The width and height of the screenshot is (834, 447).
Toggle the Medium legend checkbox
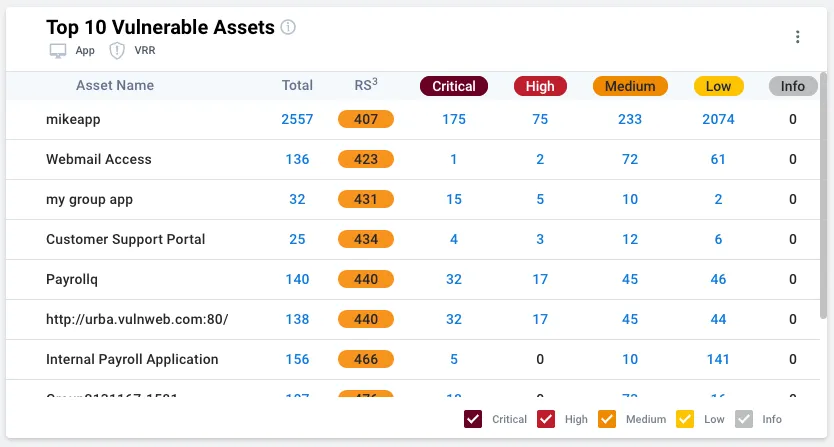607,419
